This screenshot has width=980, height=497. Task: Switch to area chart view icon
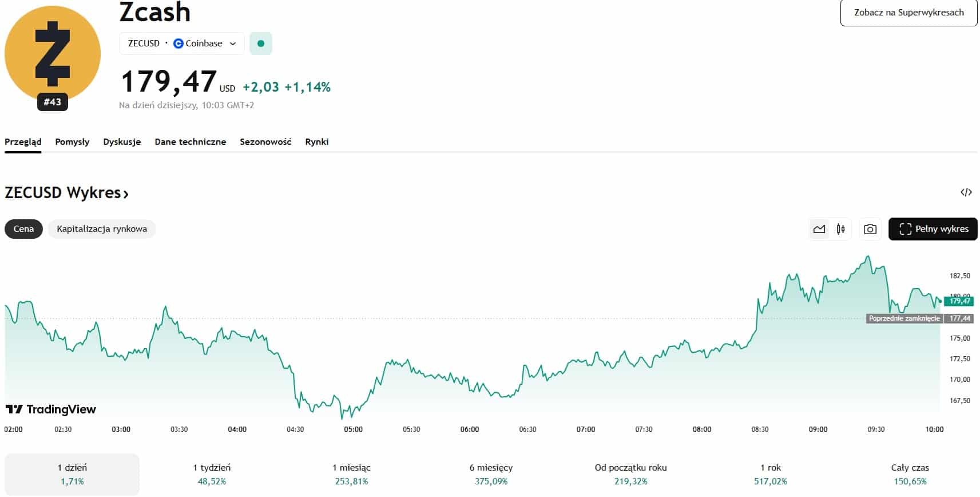click(x=819, y=229)
